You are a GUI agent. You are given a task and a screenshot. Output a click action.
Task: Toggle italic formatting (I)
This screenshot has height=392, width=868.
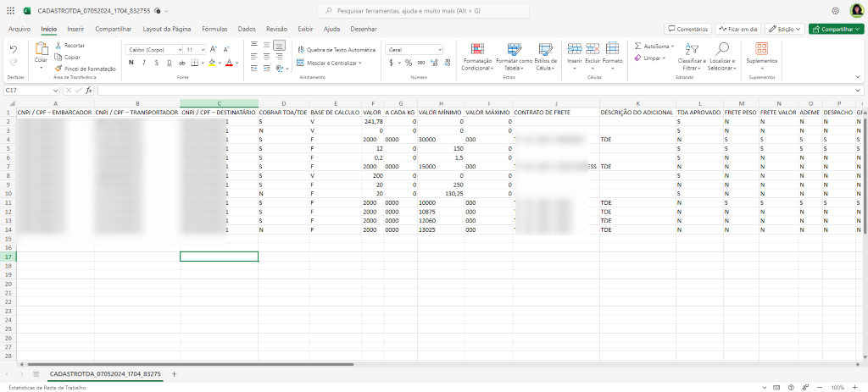142,63
